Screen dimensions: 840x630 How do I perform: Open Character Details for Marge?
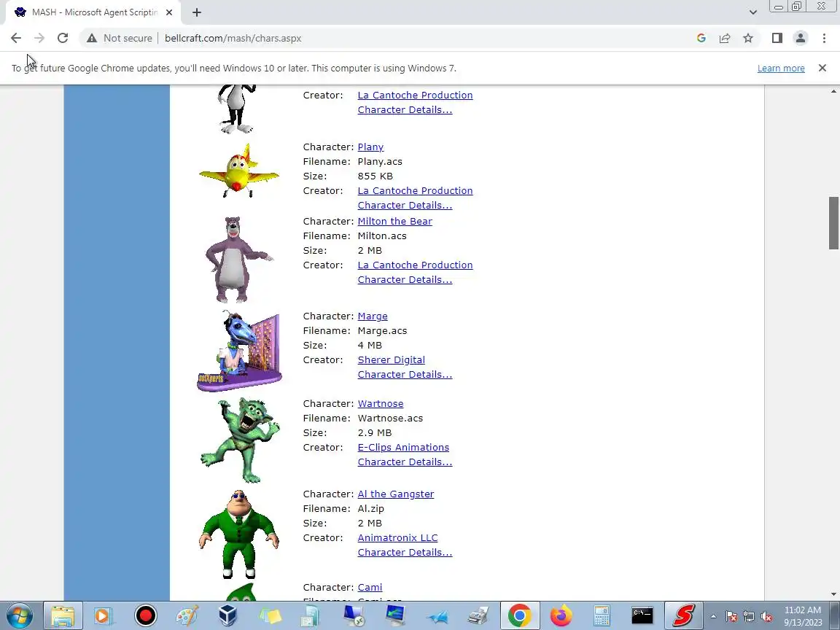click(405, 375)
